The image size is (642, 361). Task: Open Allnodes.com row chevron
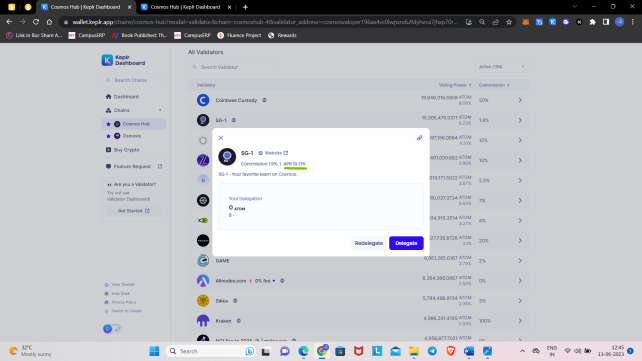point(520,281)
